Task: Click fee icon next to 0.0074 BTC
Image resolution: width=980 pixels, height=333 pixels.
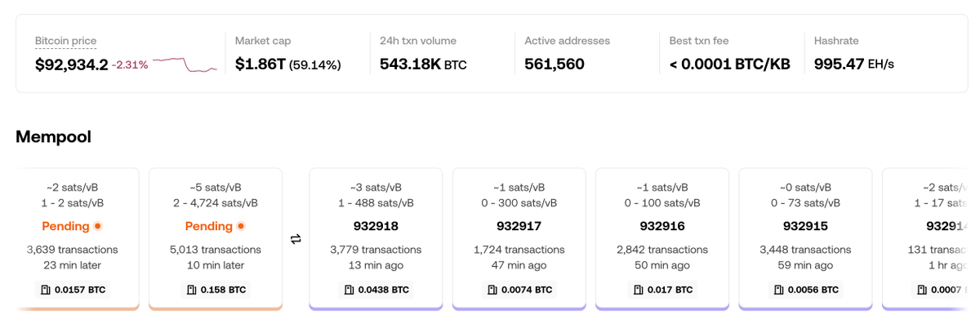Action: coord(492,290)
